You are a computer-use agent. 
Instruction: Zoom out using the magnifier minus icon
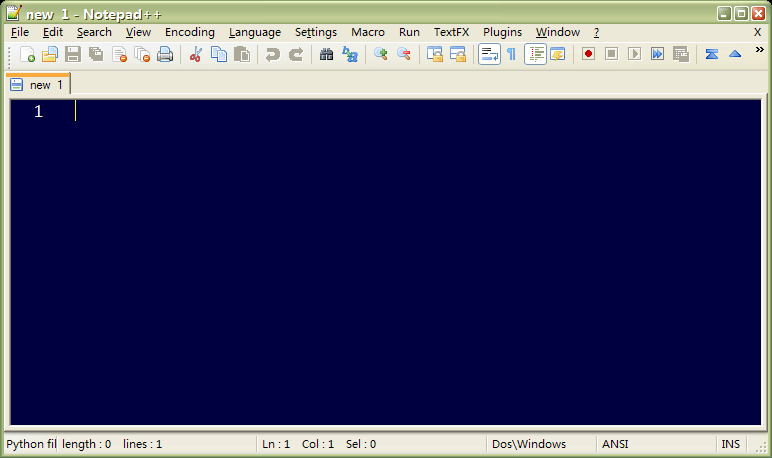point(403,54)
